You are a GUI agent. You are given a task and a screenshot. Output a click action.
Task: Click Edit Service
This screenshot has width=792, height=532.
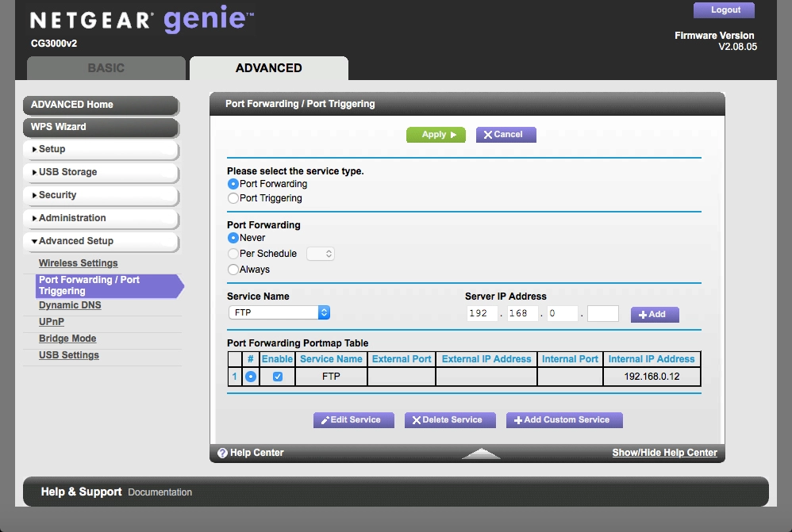[x=354, y=420]
